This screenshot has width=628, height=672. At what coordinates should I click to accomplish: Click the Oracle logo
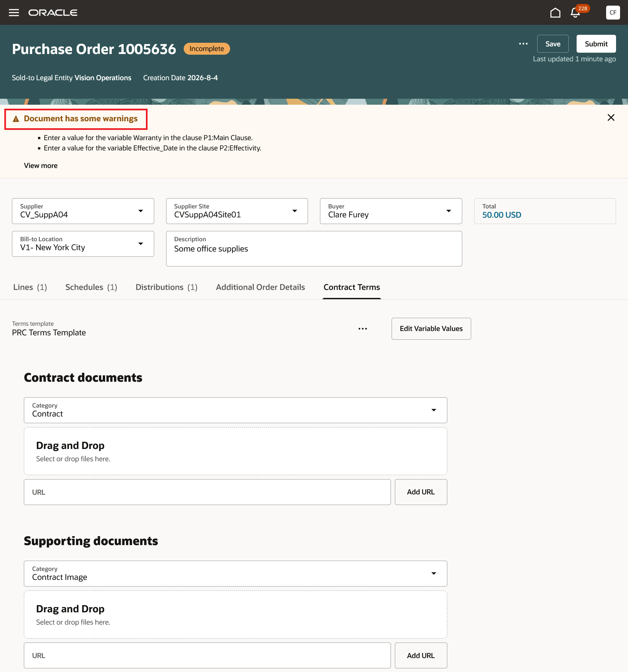tap(53, 13)
